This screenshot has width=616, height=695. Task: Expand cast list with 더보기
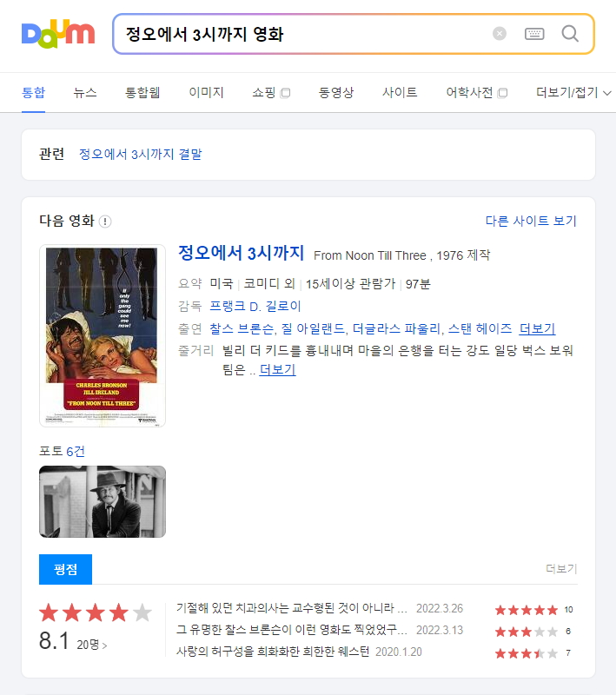[x=537, y=329]
